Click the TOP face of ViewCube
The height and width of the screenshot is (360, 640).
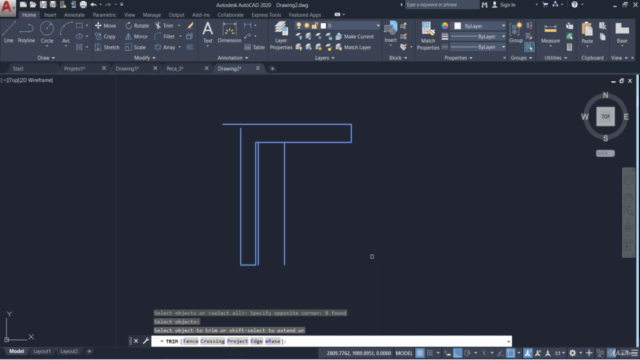605,116
